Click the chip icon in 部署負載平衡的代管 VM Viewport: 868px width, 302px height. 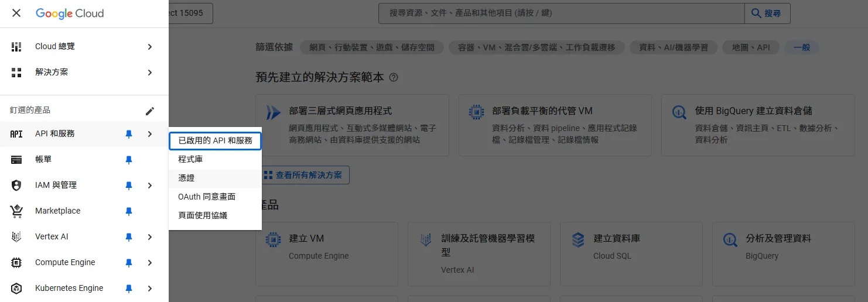coord(477,112)
